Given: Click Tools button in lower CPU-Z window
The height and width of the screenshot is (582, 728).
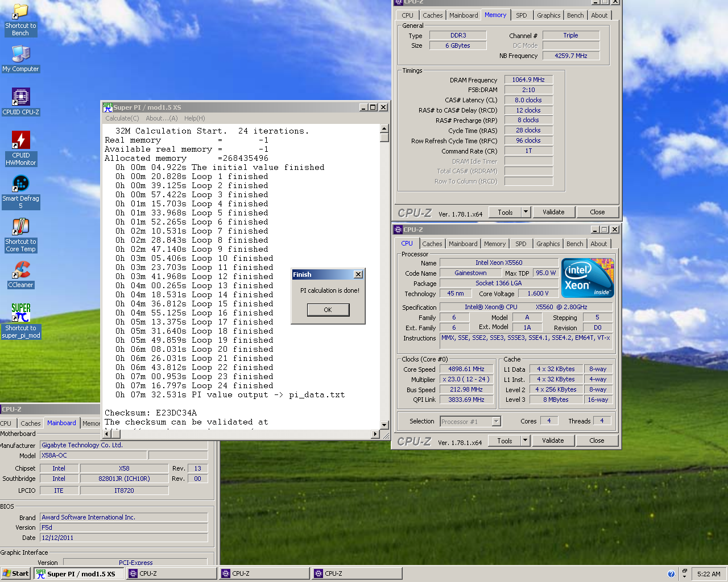Looking at the screenshot, I should pyautogui.click(x=504, y=440).
